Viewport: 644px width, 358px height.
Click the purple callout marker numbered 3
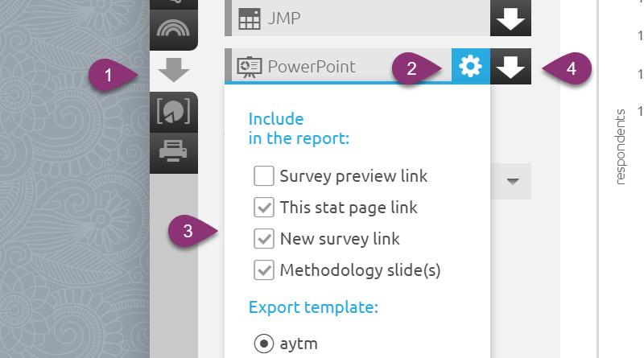click(x=188, y=232)
